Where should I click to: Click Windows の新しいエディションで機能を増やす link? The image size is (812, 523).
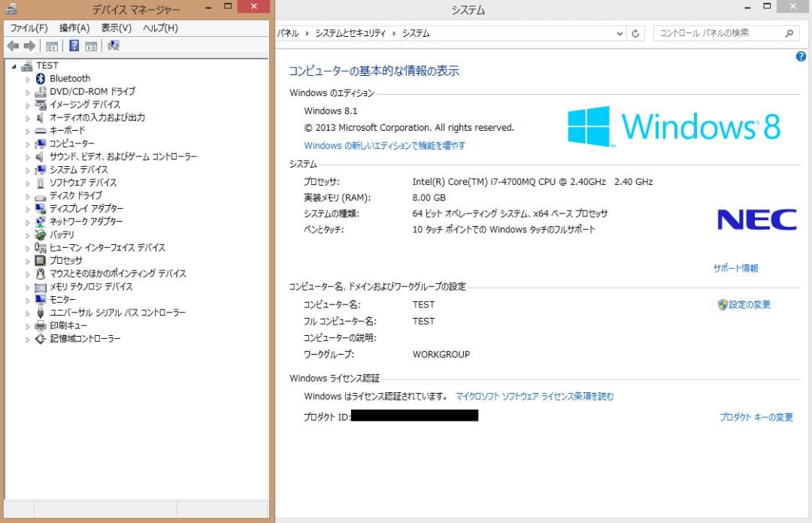point(384,146)
